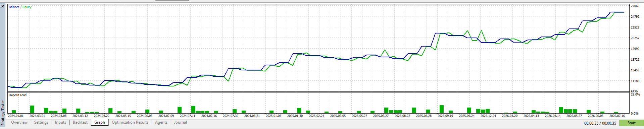Screen dimensions: 644x129
Task: Go to the Inputs tab
Action: pyautogui.click(x=60, y=123)
